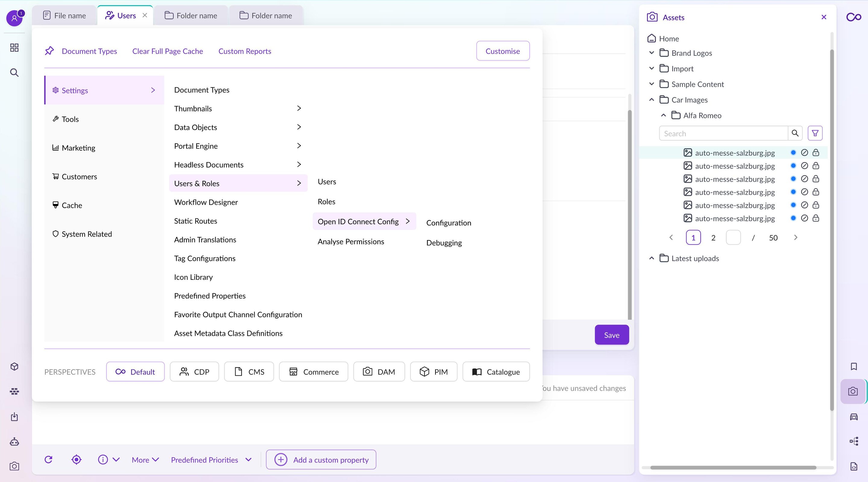Collapse the Car Images folder
The height and width of the screenshot is (482, 868).
pyautogui.click(x=651, y=100)
